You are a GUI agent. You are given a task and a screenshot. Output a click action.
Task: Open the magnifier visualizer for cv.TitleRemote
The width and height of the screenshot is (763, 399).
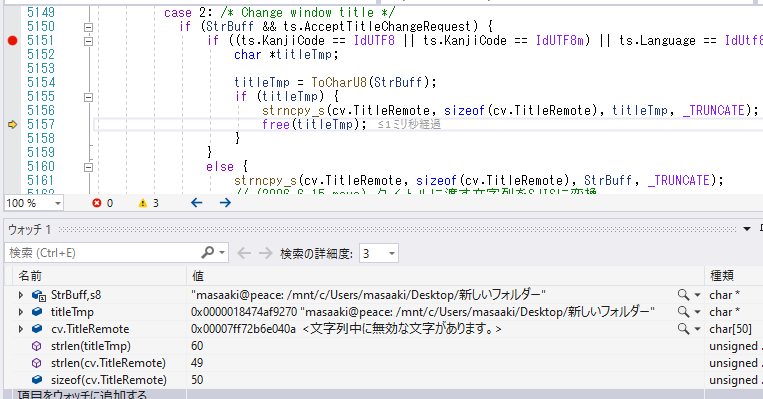click(683, 329)
